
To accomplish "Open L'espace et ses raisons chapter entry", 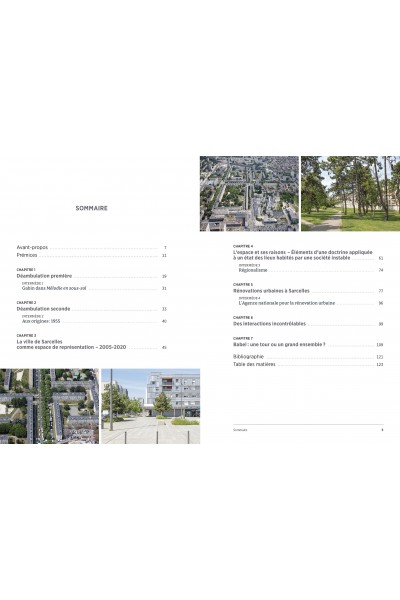I will point(308,255).
